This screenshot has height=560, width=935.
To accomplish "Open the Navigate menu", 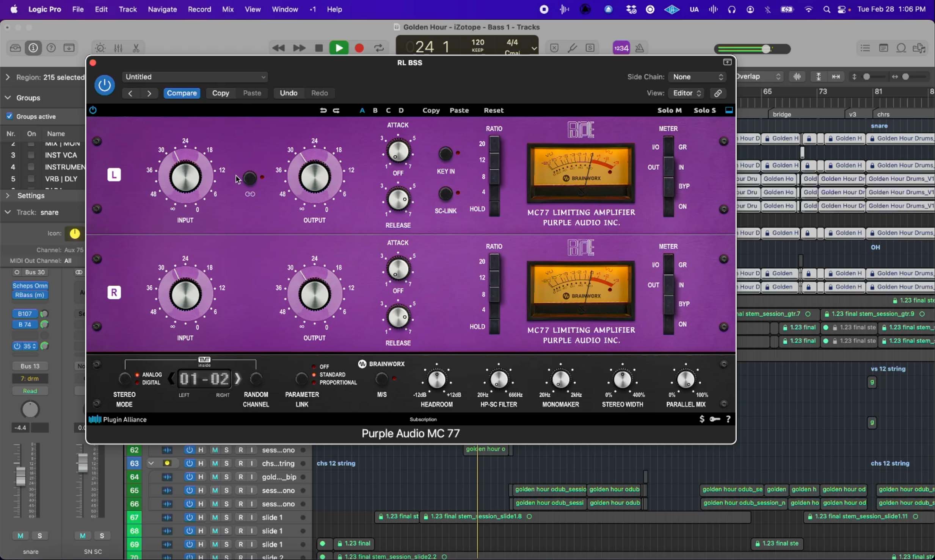I will [x=162, y=9].
